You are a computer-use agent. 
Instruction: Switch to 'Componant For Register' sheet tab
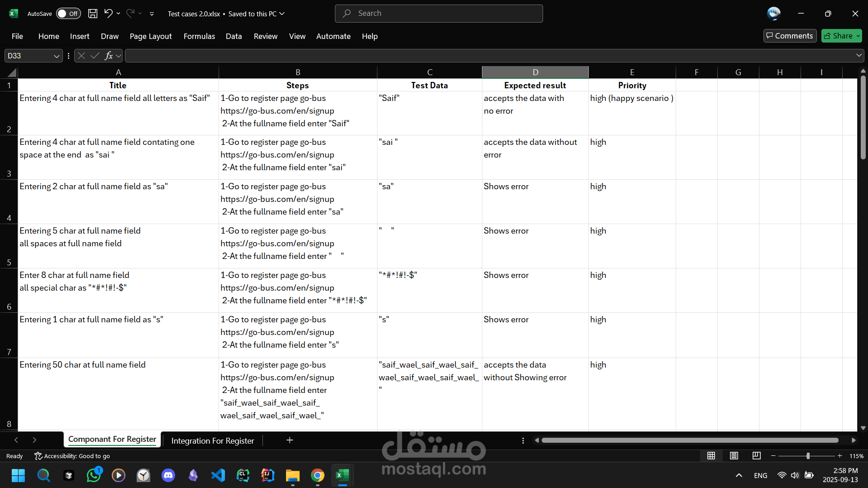[x=112, y=439]
